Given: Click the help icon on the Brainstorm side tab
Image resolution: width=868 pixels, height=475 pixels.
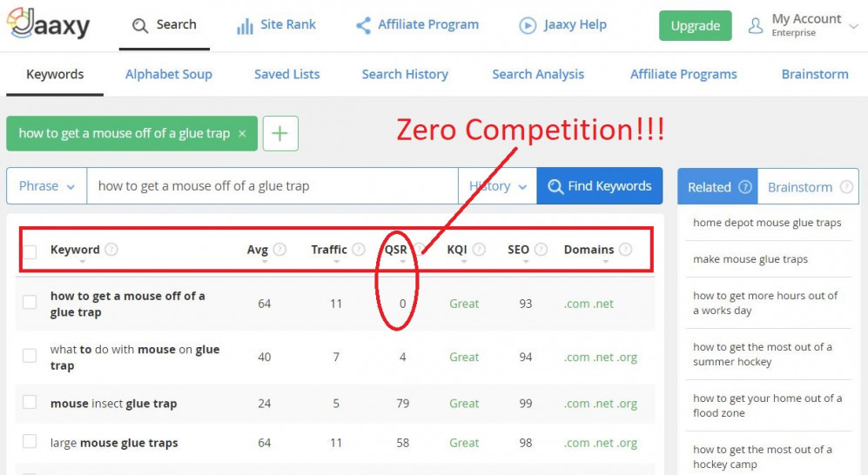Looking at the screenshot, I should tap(846, 187).
